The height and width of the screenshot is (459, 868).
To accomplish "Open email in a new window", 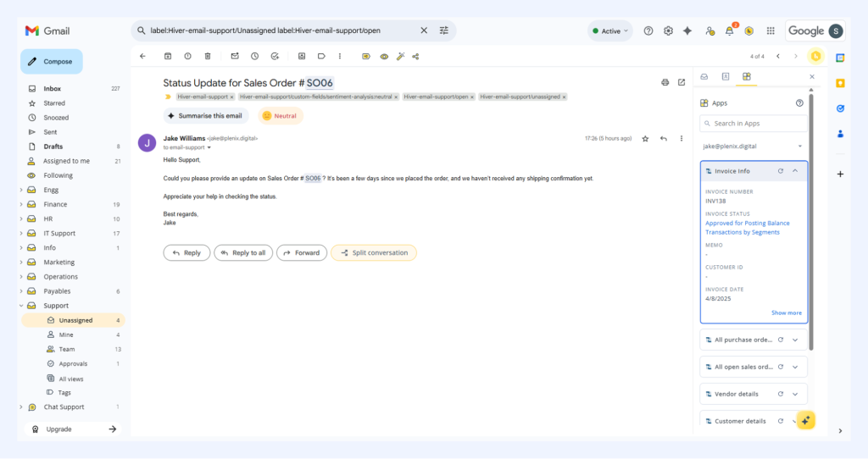I will pos(682,82).
